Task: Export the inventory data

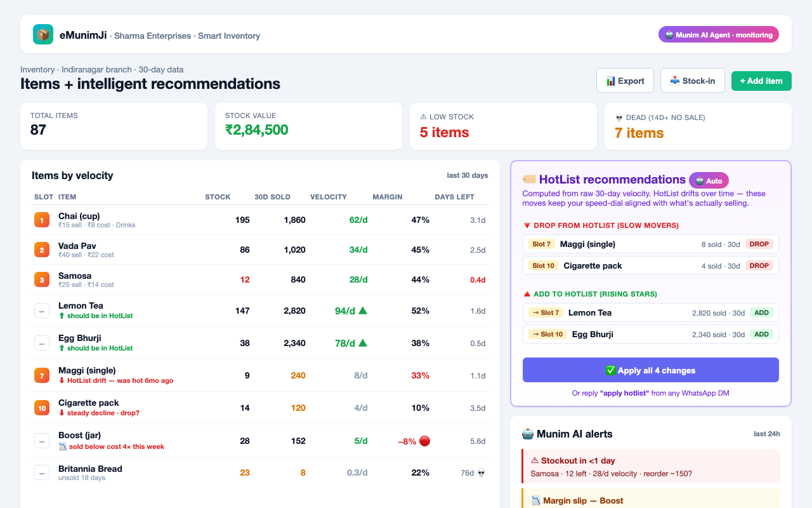Action: [x=625, y=81]
